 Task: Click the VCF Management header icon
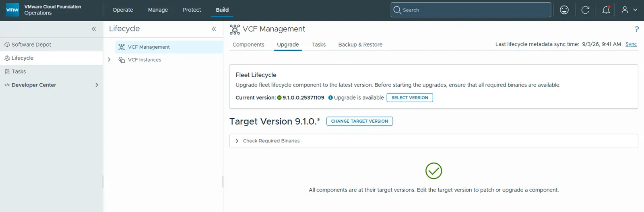pyautogui.click(x=235, y=29)
